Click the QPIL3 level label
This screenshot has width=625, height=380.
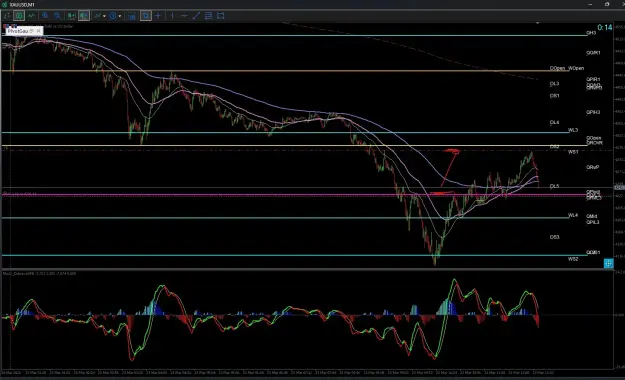coord(593,222)
